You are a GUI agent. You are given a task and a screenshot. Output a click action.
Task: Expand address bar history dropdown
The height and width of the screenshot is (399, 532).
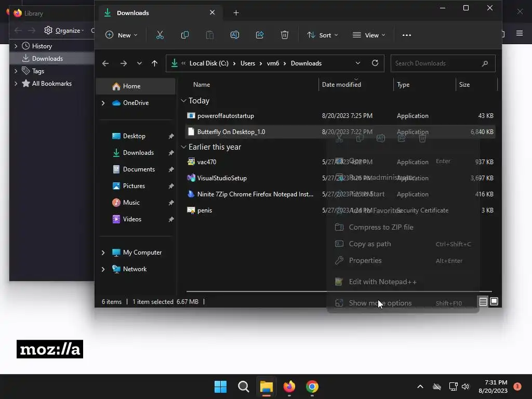click(357, 63)
